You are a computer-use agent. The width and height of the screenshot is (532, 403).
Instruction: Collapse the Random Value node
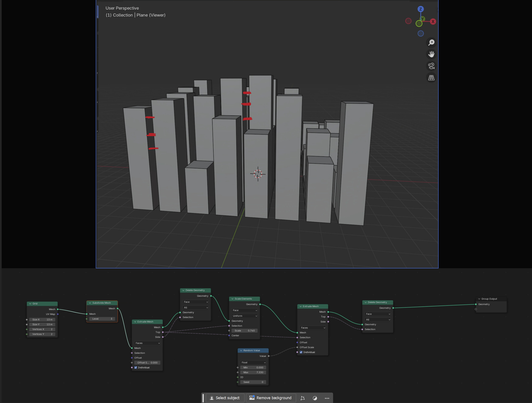click(241, 351)
